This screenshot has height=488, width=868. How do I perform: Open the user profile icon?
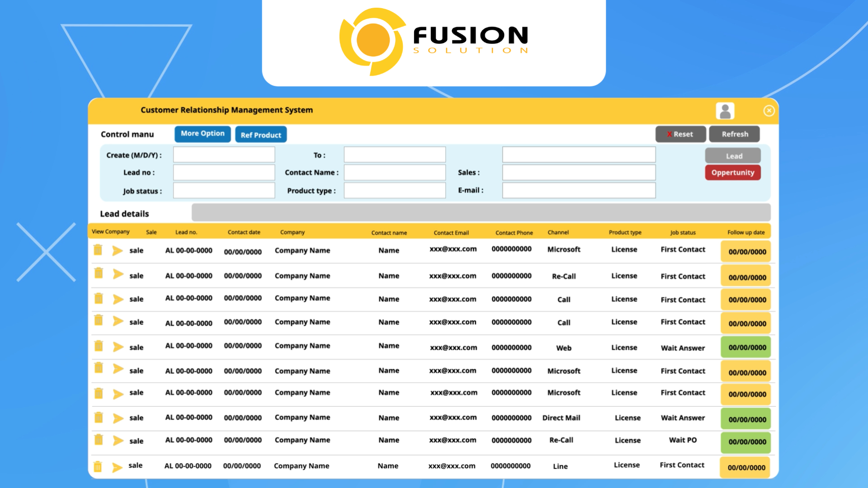(x=725, y=111)
